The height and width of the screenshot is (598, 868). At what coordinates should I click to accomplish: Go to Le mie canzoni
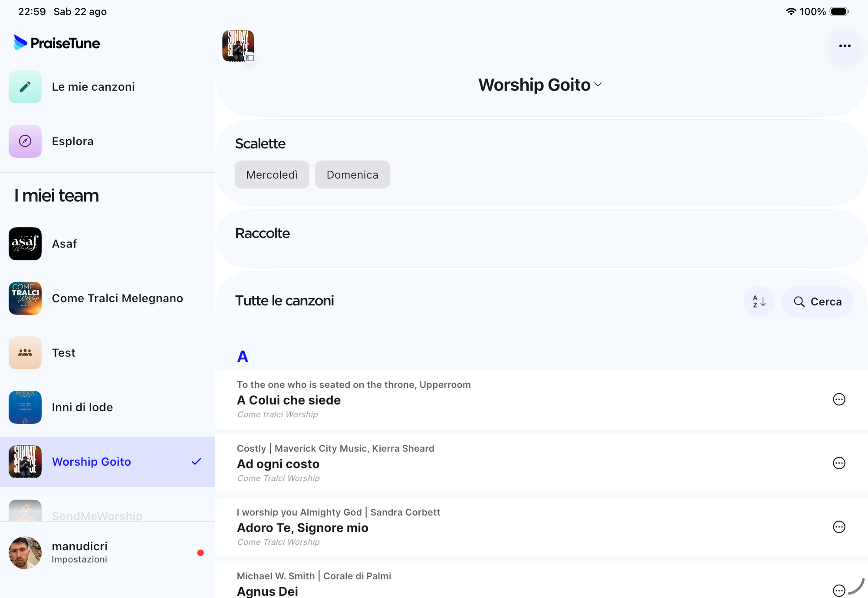tap(93, 87)
